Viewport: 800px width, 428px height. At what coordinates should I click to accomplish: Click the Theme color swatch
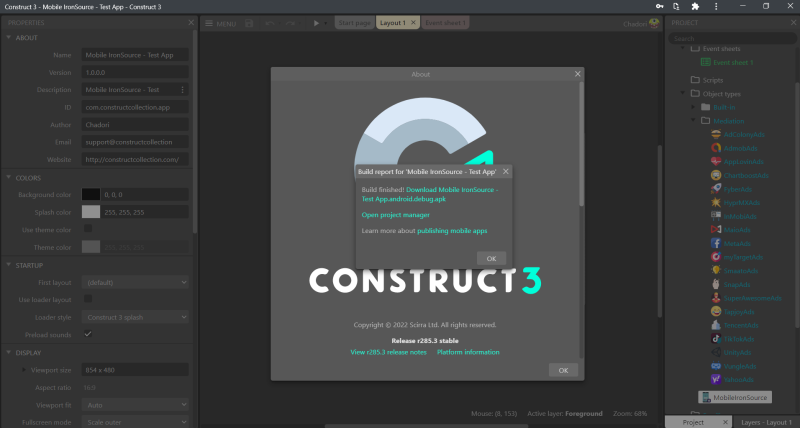coord(91,247)
